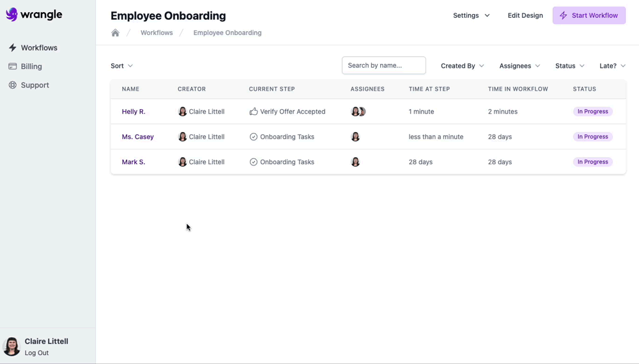Click the Edit Design button
This screenshot has width=639, height=364.
(525, 15)
